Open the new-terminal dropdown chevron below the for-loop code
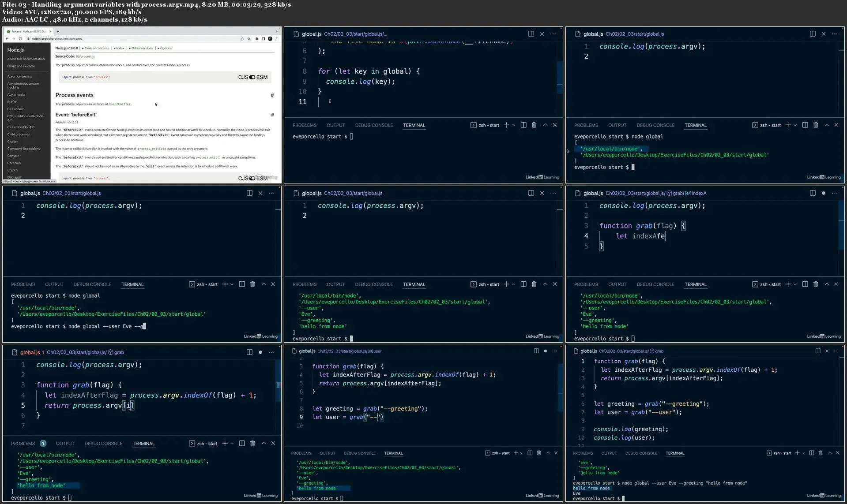847x504 pixels. (513, 125)
